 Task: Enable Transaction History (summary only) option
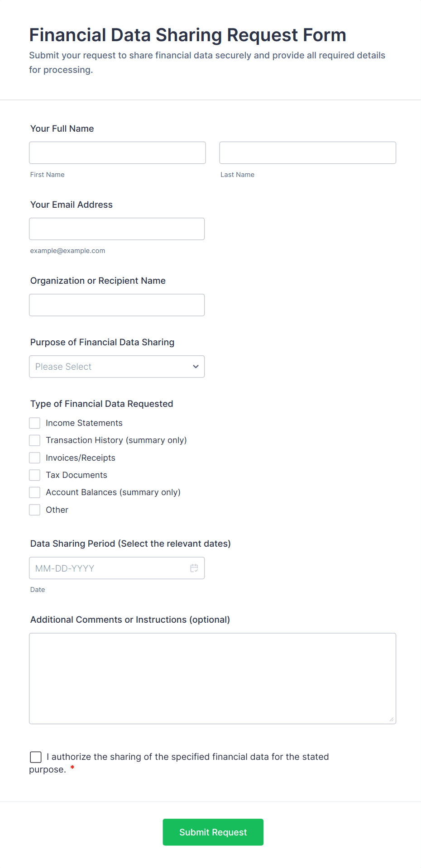coord(34,440)
